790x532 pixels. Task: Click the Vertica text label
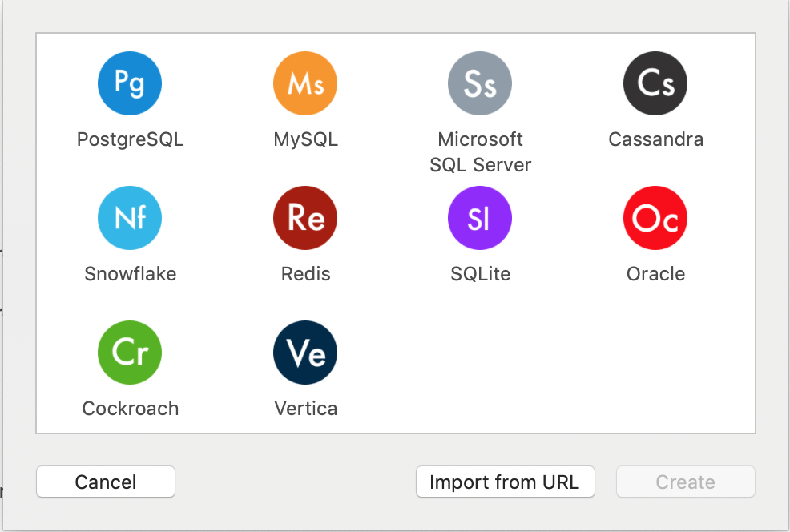click(x=305, y=409)
